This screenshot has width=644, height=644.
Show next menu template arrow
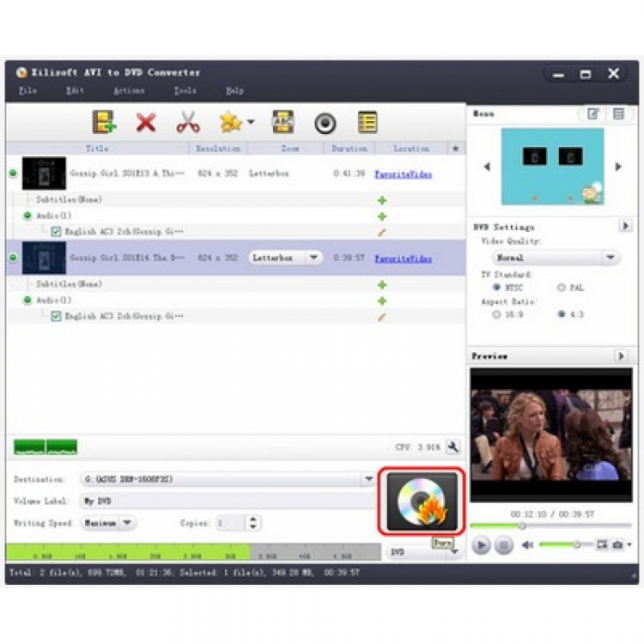tap(617, 167)
